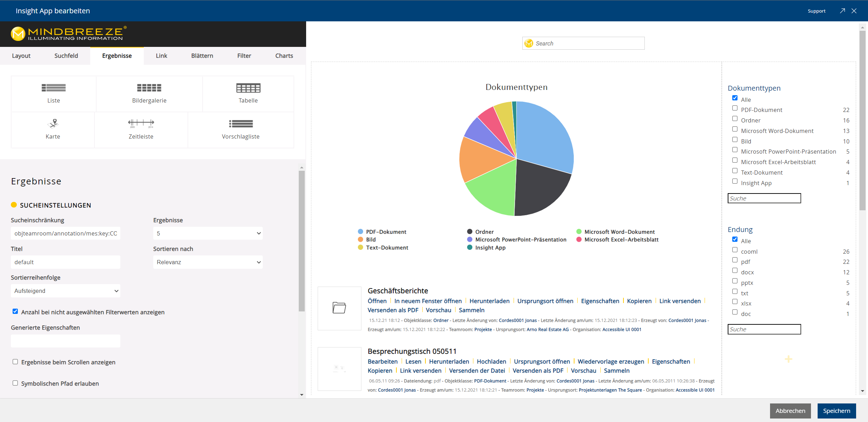Expand the Sortieren nach dropdown
This screenshot has height=422, width=868.
[x=207, y=262]
